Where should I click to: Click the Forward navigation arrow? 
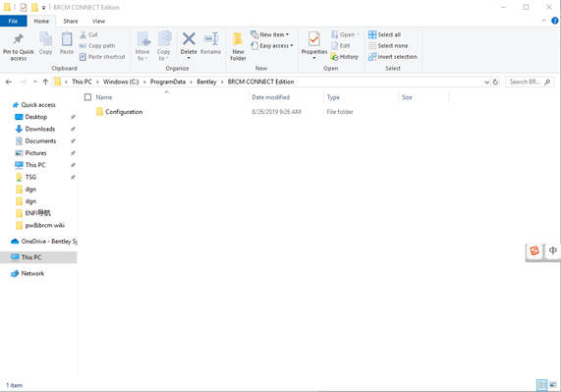(24, 82)
